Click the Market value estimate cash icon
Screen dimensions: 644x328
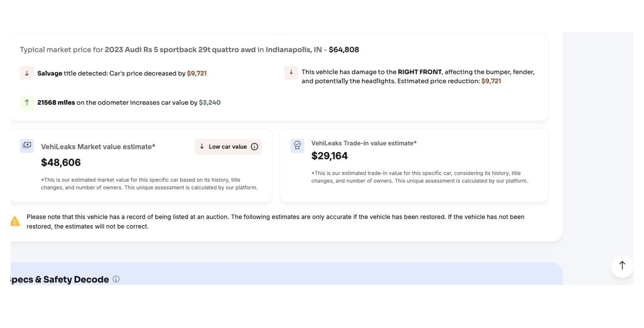[27, 146]
